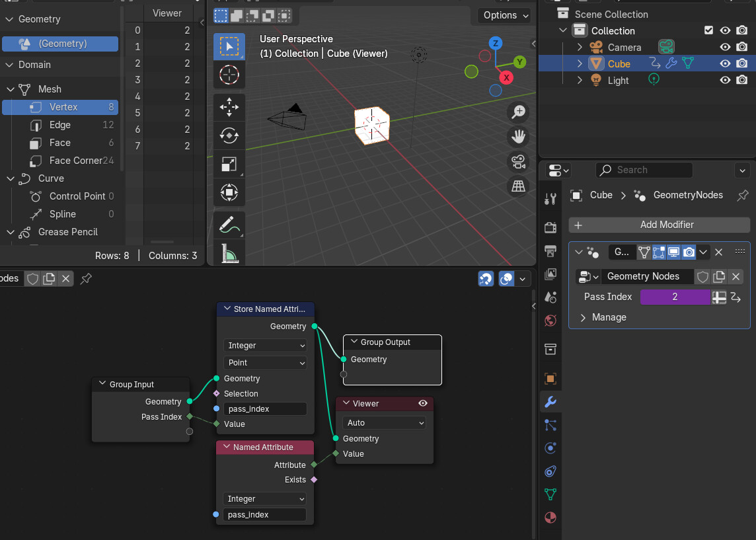The image size is (756, 540).
Task: Open Integer data type dropdown in Store Named Attribute
Action: pos(265,346)
